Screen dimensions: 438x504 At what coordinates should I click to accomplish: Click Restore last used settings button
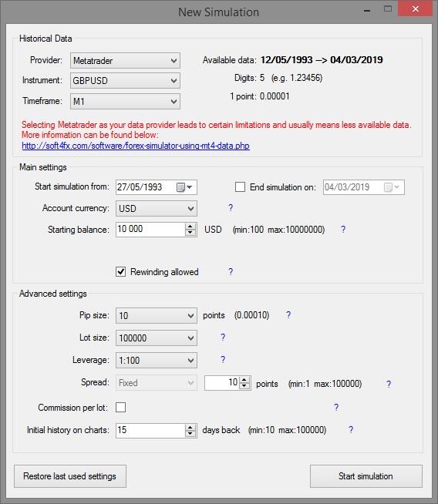(70, 476)
